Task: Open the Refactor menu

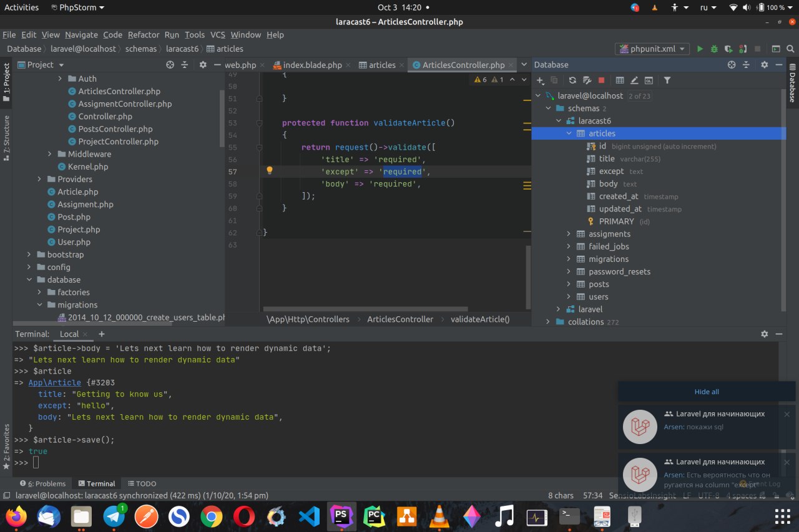Action: pos(144,35)
